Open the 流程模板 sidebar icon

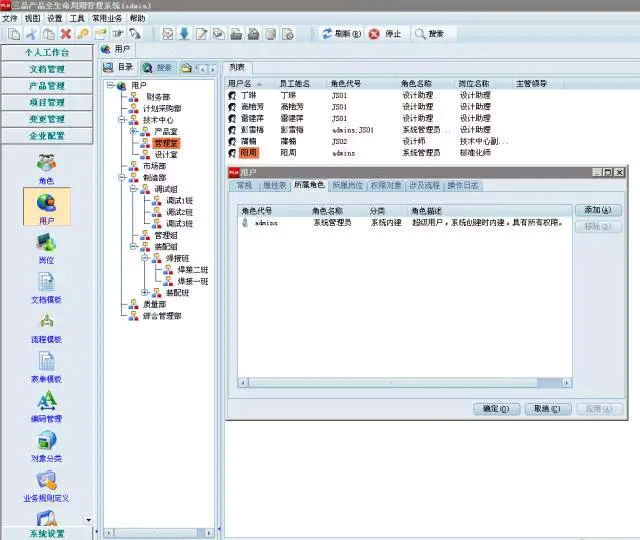[46, 325]
